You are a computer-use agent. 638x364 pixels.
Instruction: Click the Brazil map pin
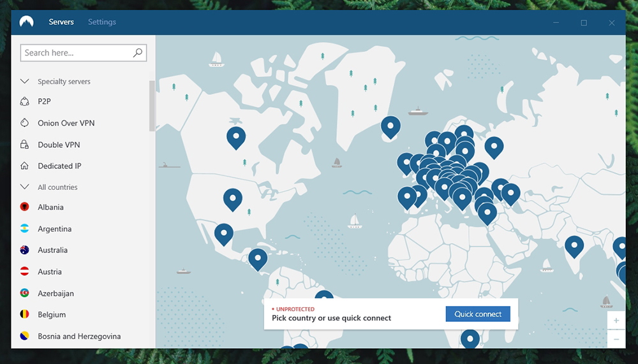(x=324, y=295)
